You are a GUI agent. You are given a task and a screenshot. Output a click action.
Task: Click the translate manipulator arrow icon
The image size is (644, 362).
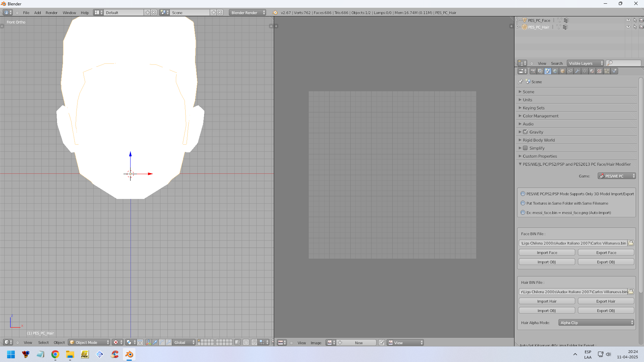point(155,342)
